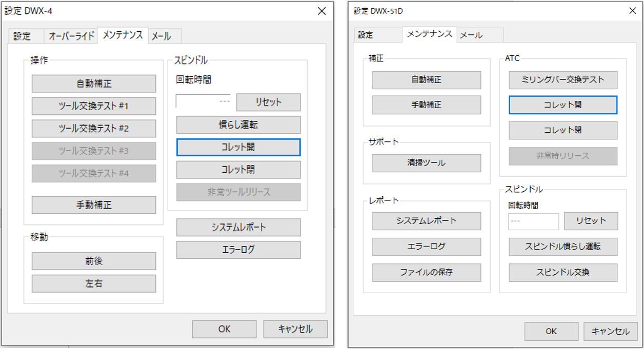644x349 pixels.
Task: Start スピンドル慣らし運転
Action: tap(563, 247)
